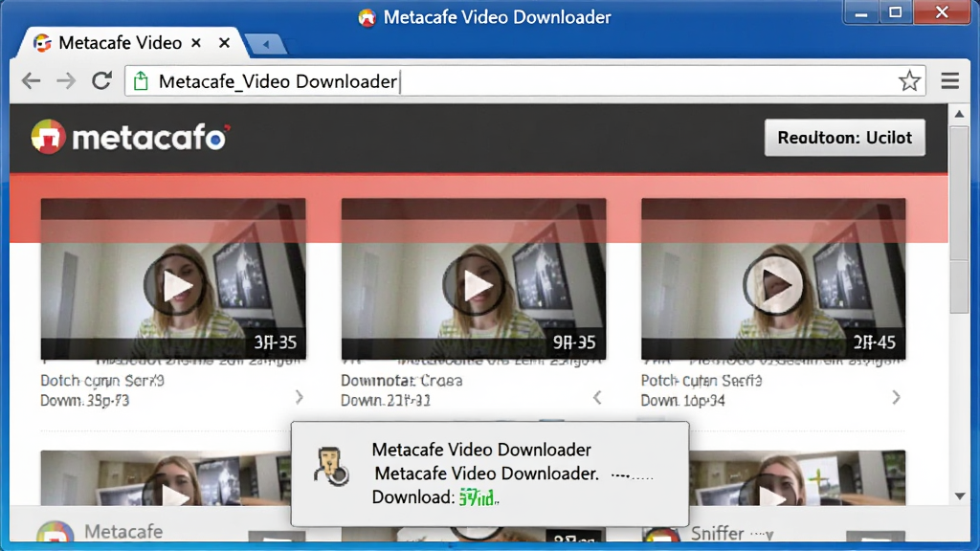Bookmark this page with the star icon
The image size is (980, 551).
[x=909, y=80]
